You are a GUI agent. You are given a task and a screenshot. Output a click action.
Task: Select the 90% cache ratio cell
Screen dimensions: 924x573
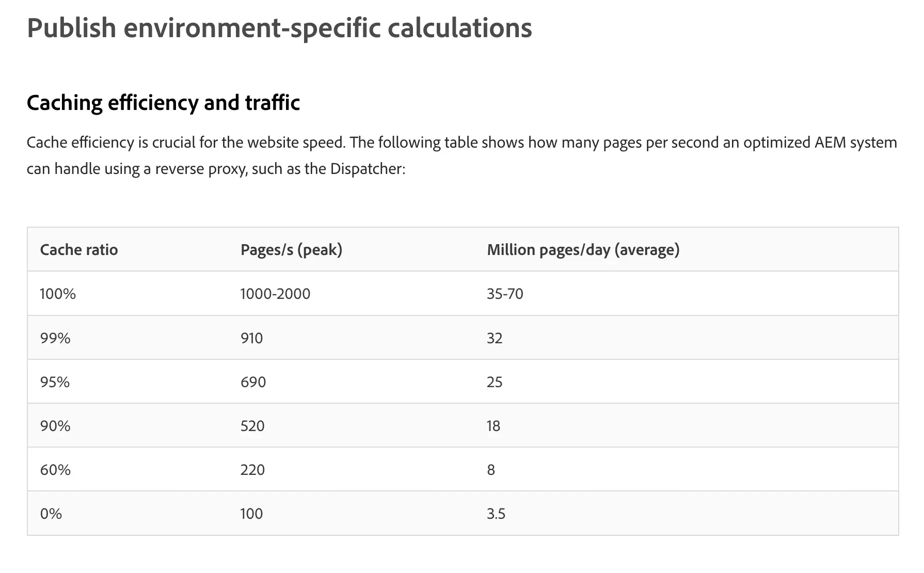pos(55,426)
